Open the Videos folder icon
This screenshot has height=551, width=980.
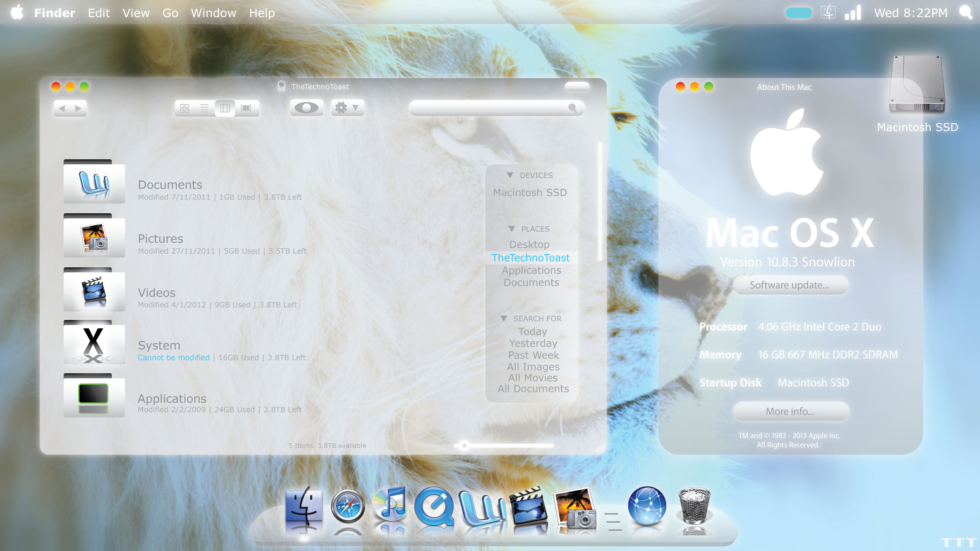point(94,289)
